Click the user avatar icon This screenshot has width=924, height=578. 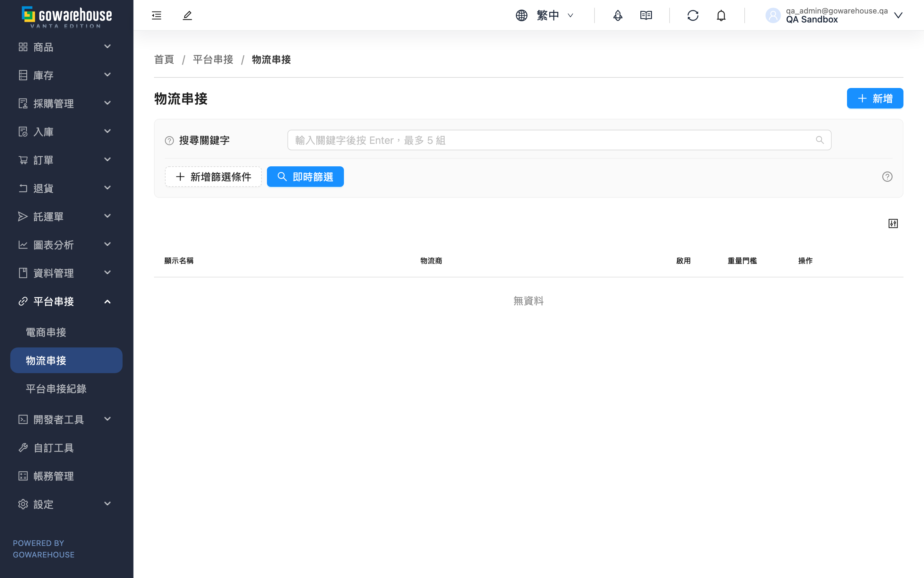coord(773,15)
